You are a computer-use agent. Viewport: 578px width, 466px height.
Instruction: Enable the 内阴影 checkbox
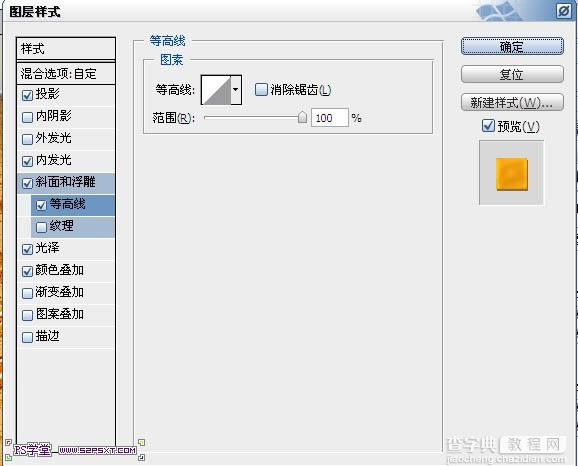coord(27,117)
